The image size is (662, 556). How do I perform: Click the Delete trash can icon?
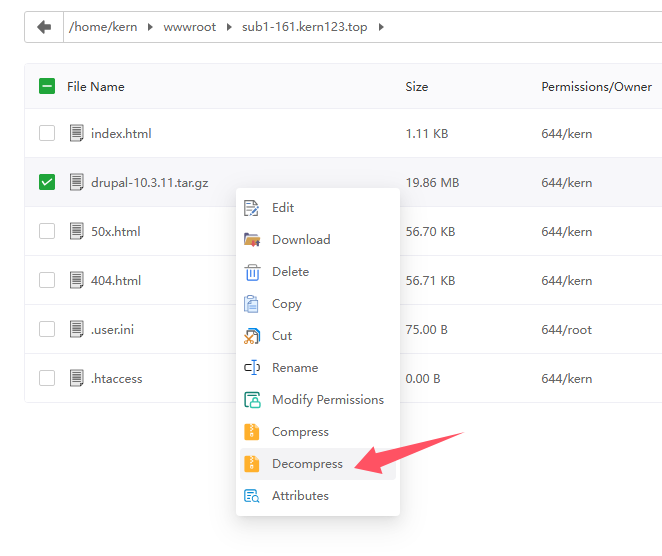pyautogui.click(x=252, y=272)
